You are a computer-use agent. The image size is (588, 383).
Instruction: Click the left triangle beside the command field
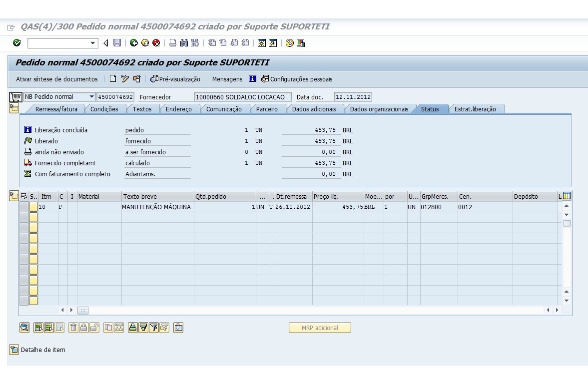[106, 43]
